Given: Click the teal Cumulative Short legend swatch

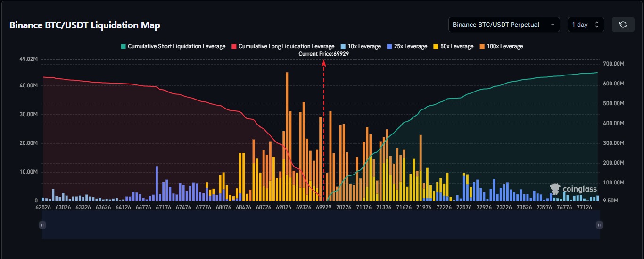Looking at the screenshot, I should (123, 46).
